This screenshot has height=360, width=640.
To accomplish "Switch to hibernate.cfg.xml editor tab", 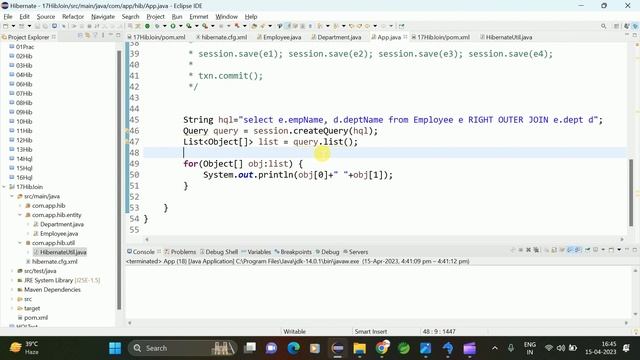I will point(222,37).
